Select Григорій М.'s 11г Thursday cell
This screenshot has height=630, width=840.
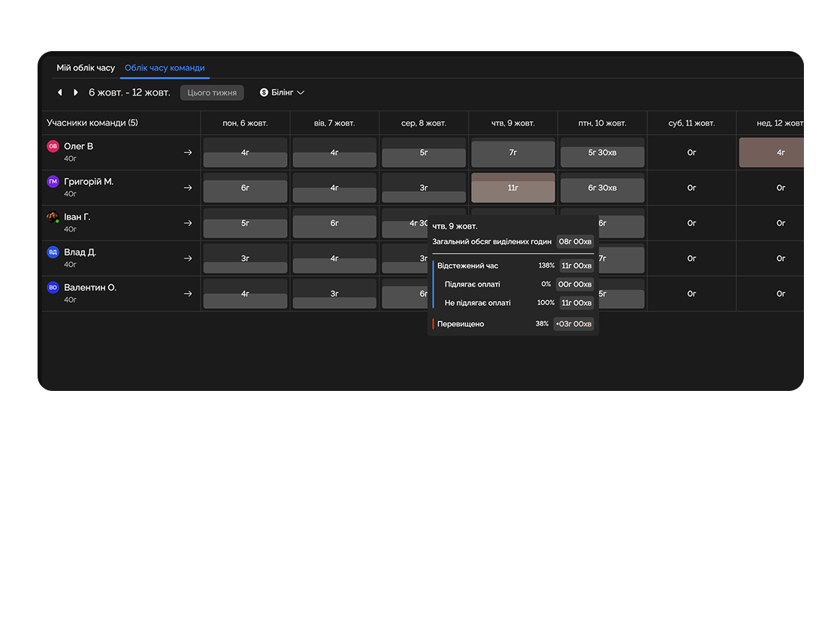click(x=513, y=188)
